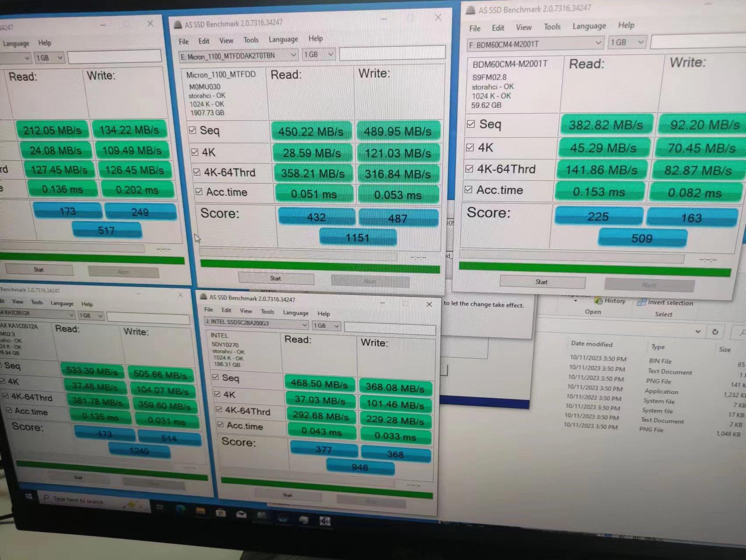
Task: Open drive dropdown showing J: INTEL SSDSC2BA200G3
Action: [256, 324]
